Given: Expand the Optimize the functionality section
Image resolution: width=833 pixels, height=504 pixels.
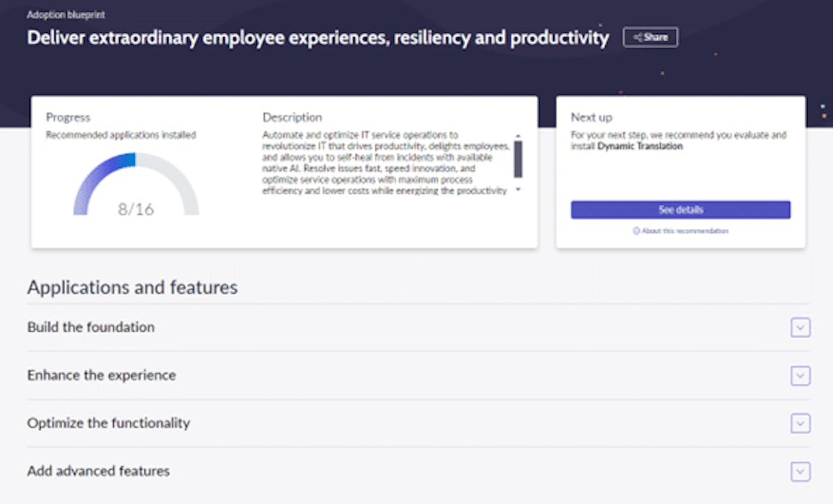Looking at the screenshot, I should coord(800,424).
